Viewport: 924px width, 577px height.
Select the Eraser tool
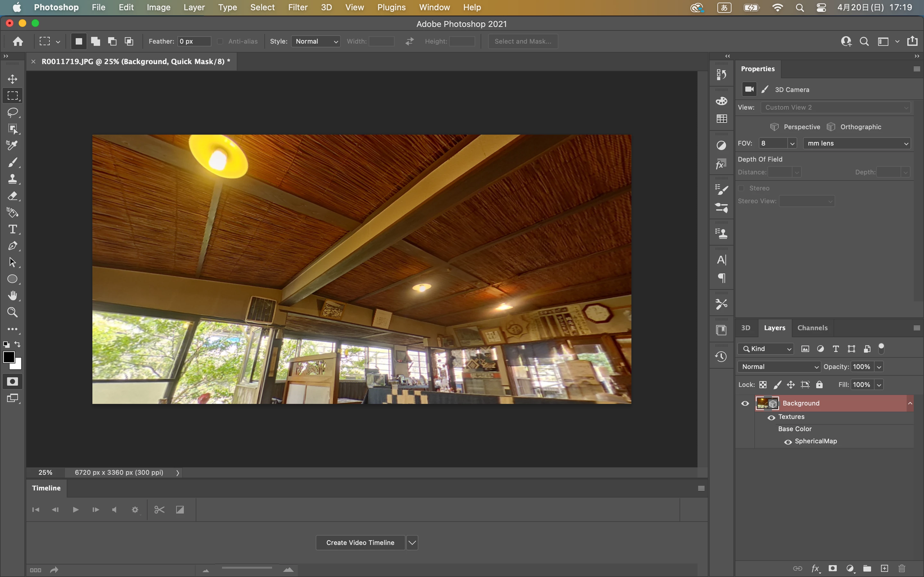tap(13, 196)
